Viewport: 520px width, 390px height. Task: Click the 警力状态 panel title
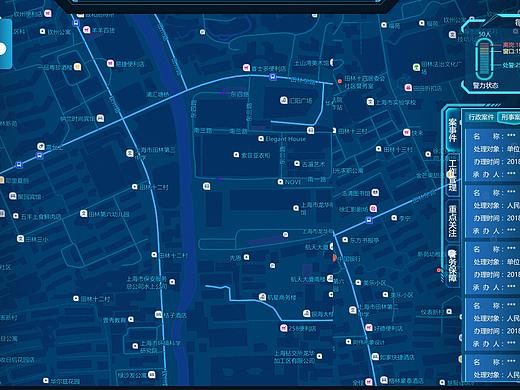coord(485,85)
